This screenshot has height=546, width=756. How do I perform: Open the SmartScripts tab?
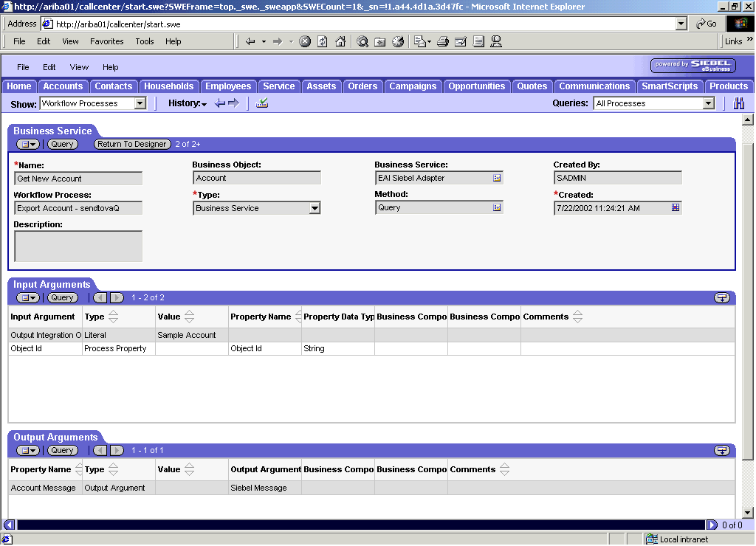[670, 86]
